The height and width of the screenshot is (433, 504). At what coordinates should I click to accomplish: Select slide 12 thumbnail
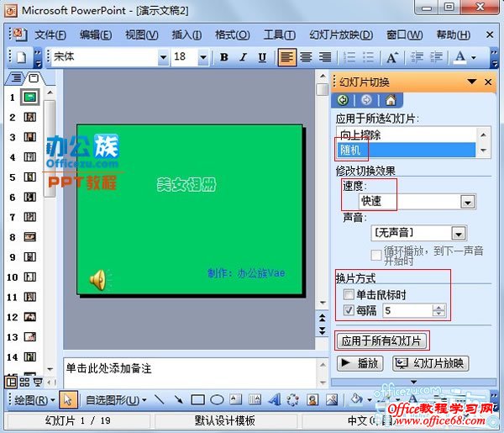(30, 317)
